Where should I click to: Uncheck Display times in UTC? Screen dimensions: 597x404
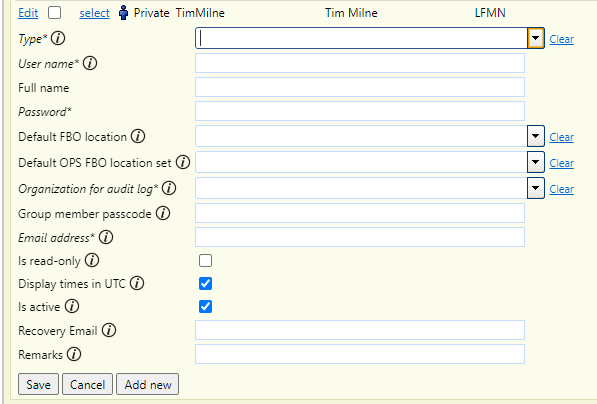point(205,284)
